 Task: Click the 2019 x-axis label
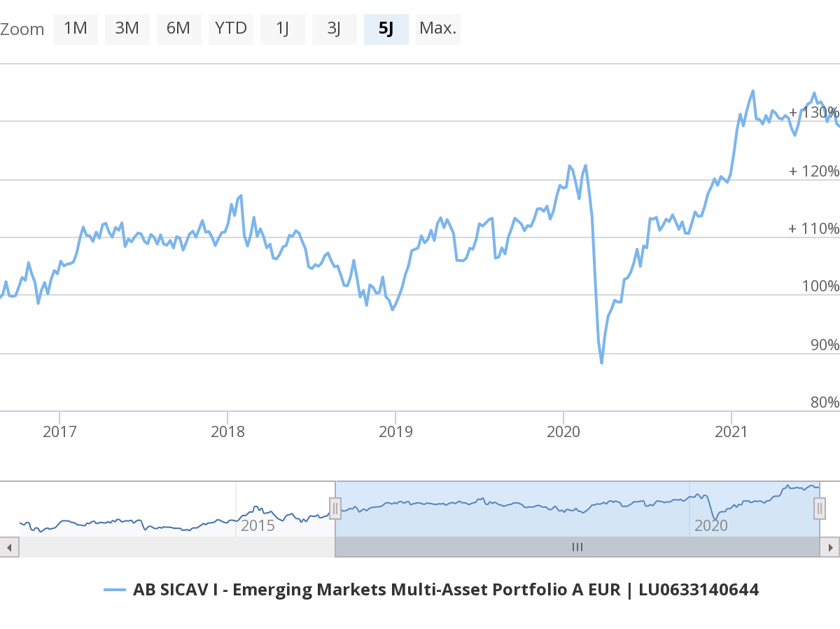pos(395,431)
